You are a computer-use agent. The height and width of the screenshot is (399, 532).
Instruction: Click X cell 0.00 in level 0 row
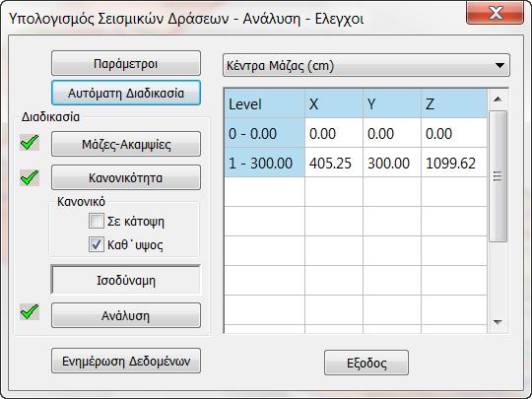click(334, 133)
